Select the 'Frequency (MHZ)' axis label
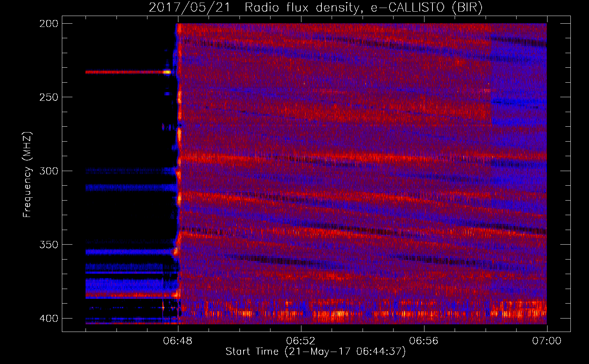The width and height of the screenshot is (589, 364). coord(27,175)
